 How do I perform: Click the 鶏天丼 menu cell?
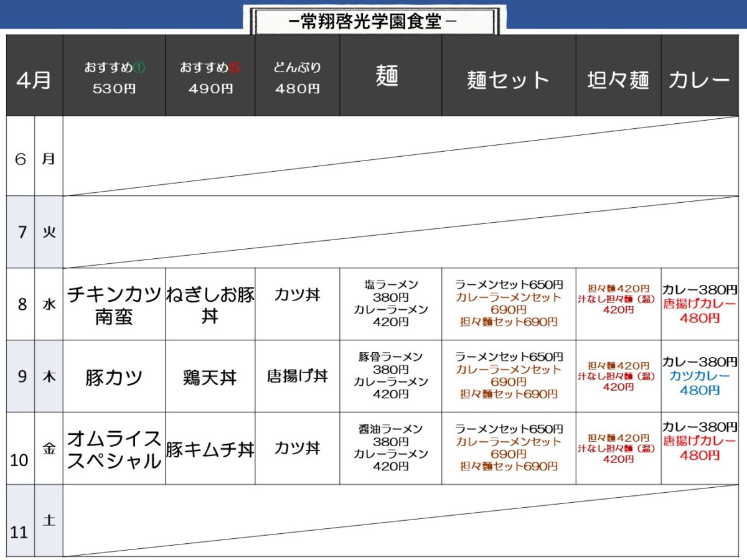[210, 377]
